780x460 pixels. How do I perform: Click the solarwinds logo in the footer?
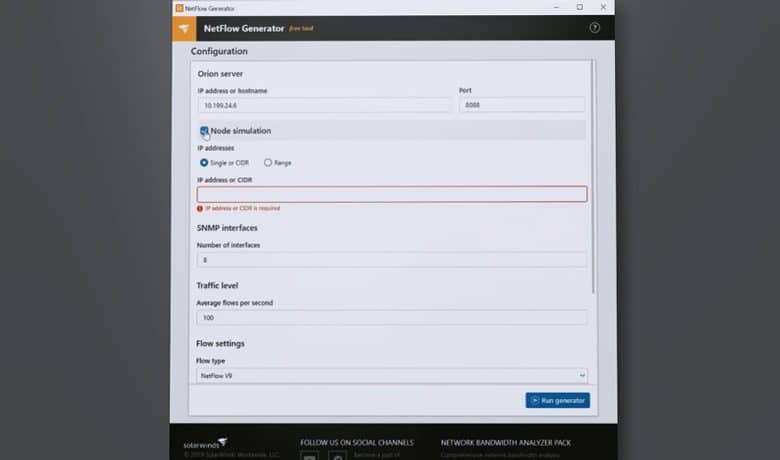(x=205, y=443)
